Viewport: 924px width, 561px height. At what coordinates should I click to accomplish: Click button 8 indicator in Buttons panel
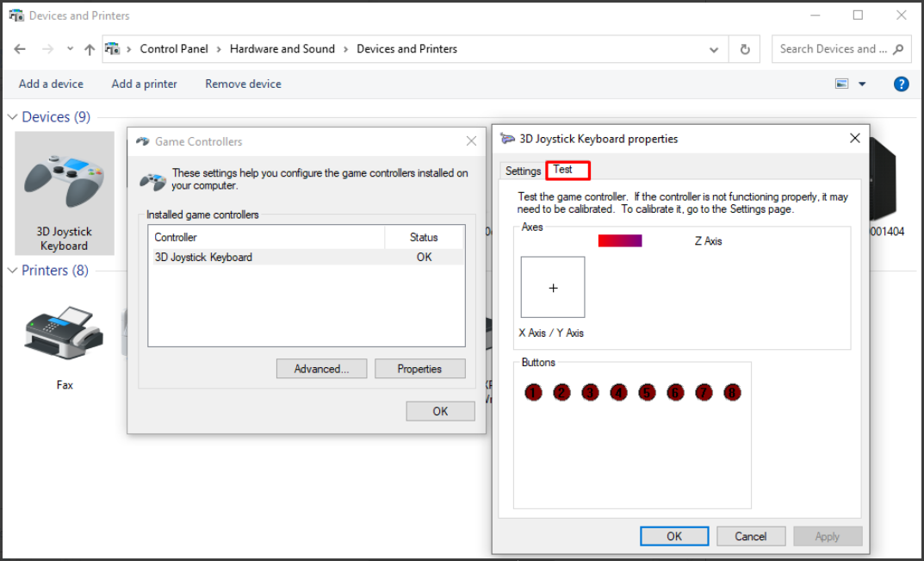coord(732,393)
